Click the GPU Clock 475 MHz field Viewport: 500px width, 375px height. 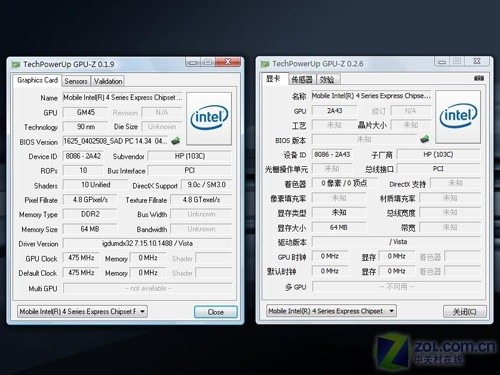81,258
